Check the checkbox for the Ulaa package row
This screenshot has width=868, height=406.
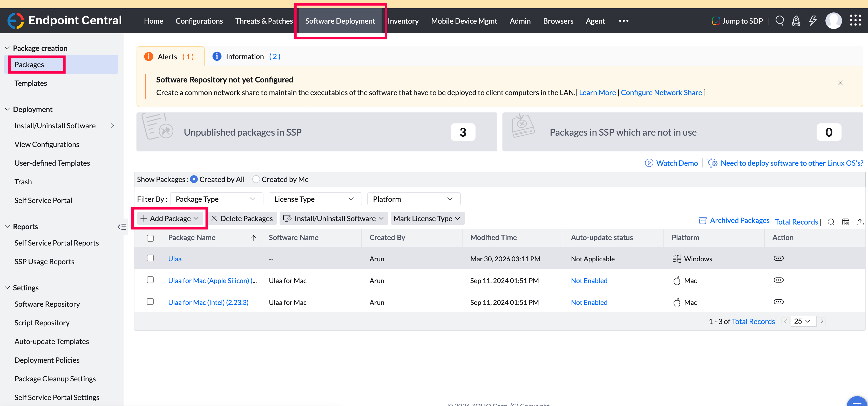point(150,258)
